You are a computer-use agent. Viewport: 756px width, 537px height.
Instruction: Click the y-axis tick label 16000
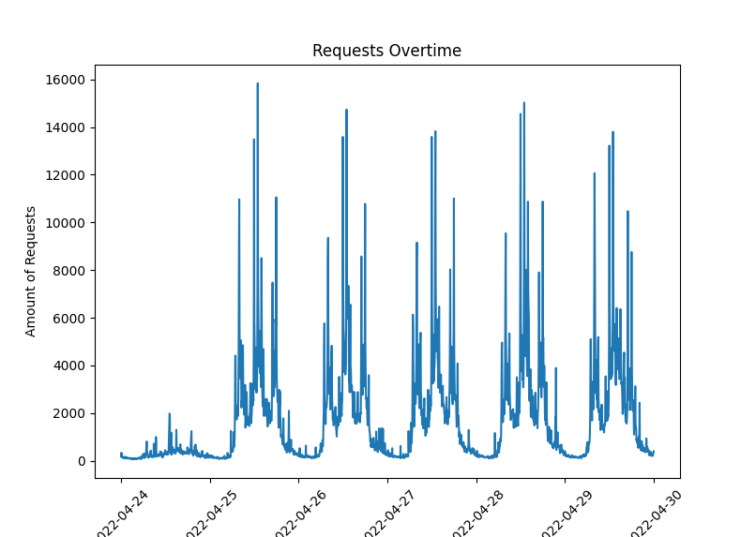(x=65, y=80)
